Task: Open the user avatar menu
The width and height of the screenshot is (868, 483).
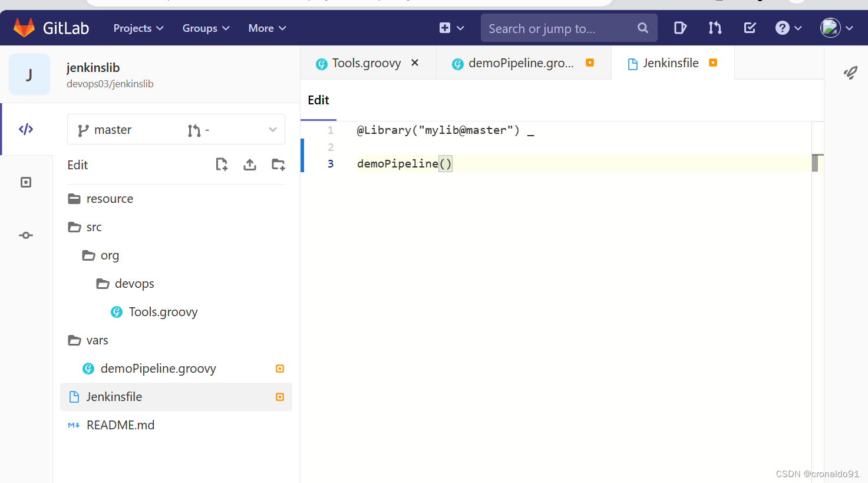Action: tap(837, 28)
